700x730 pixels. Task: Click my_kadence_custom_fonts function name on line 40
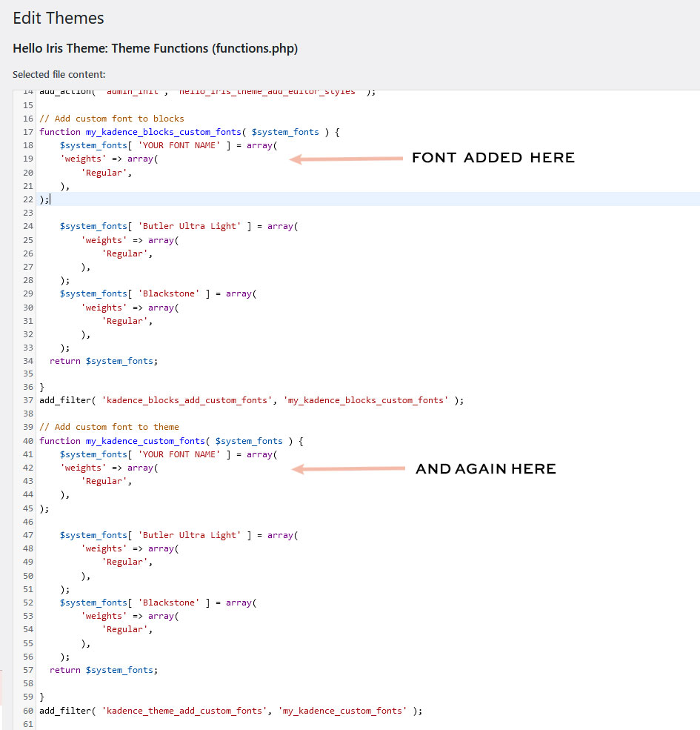[145, 441]
